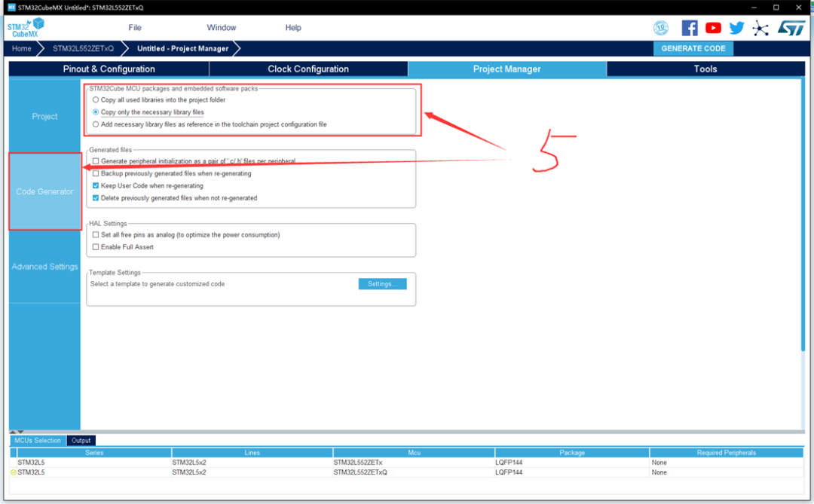This screenshot has width=814, height=504.
Task: Click the yellow check icon beside STM32L5 row
Action: pyautogui.click(x=14, y=472)
